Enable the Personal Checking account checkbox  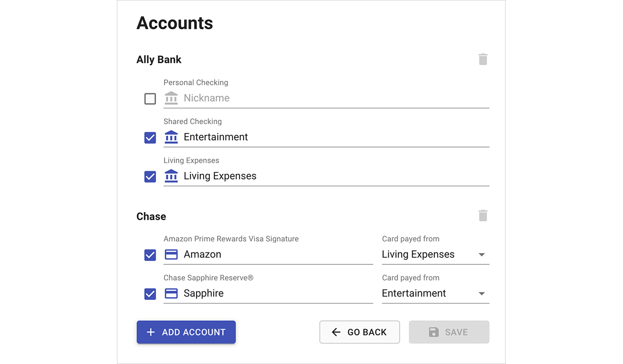click(150, 99)
